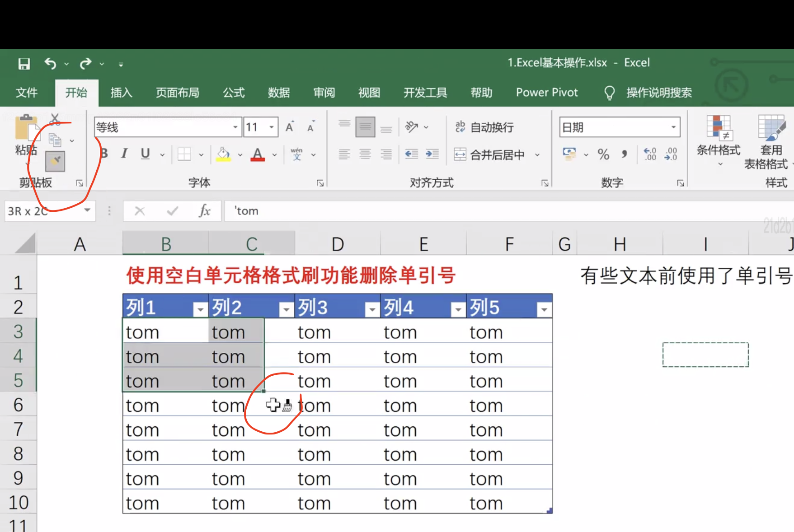Open the 文件 file tab

[27, 93]
